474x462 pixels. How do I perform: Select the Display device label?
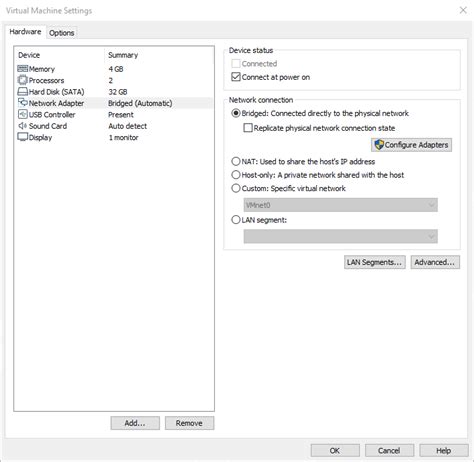[x=40, y=137]
